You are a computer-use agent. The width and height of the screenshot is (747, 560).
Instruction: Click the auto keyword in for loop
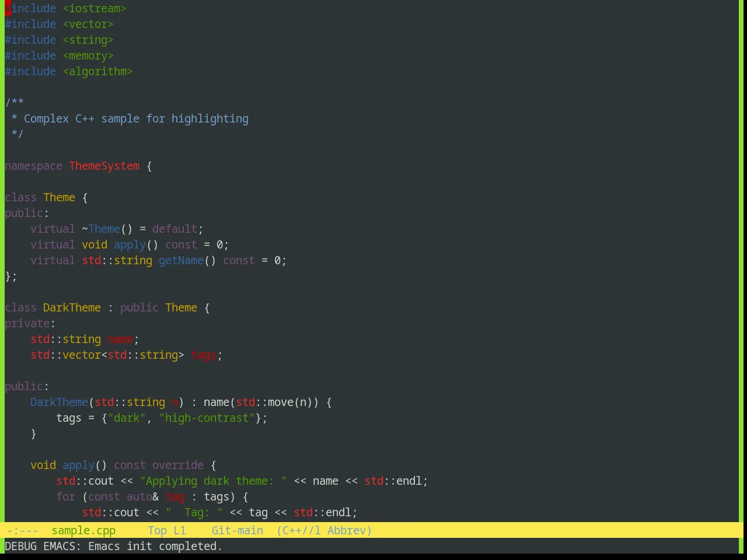[139, 496]
